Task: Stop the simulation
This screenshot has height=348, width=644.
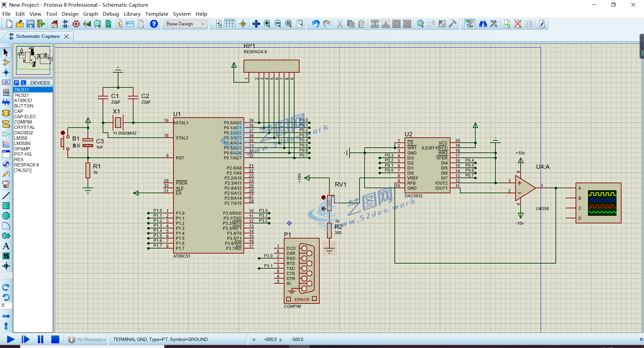Action: tap(55, 339)
